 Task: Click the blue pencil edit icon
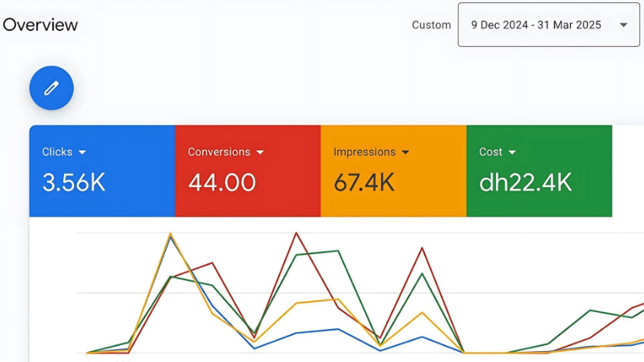52,89
